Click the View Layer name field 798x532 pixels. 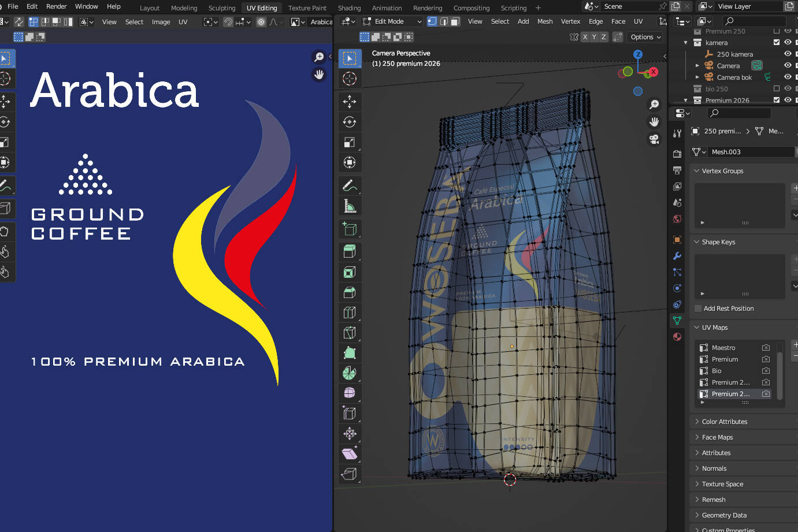coord(749,6)
